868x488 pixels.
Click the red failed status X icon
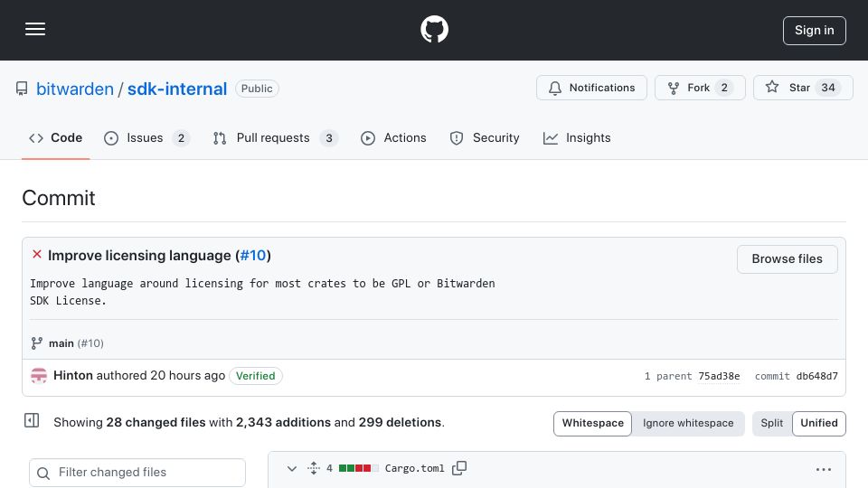37,254
